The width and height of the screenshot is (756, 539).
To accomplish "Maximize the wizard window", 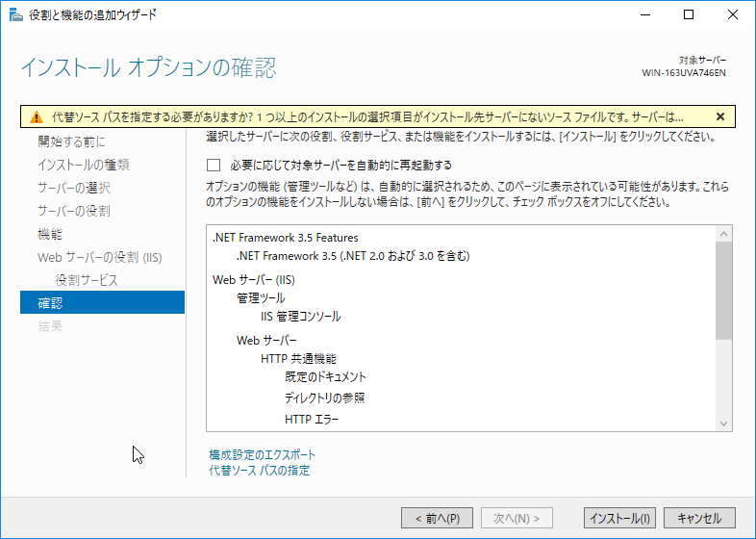I will (687, 14).
